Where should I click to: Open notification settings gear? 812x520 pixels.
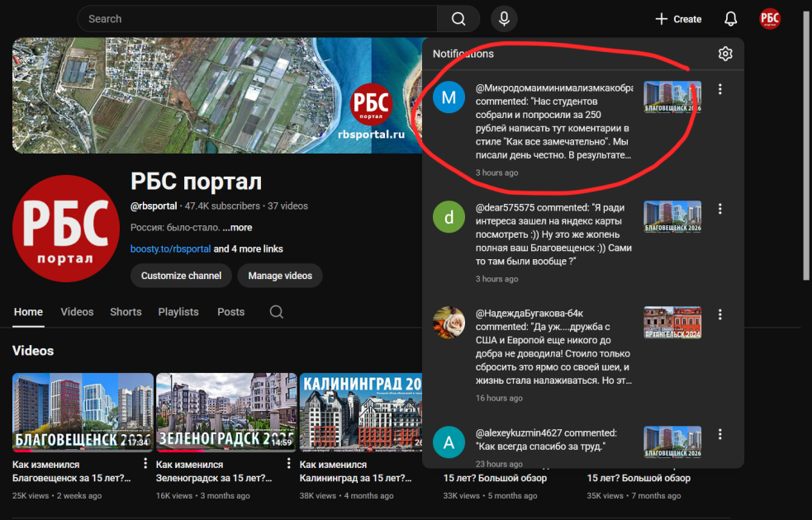pos(725,54)
